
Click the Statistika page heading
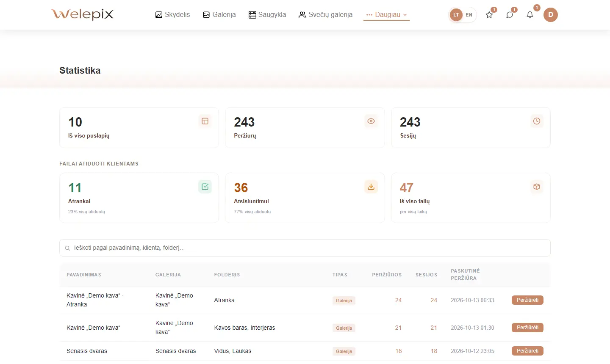(80, 70)
